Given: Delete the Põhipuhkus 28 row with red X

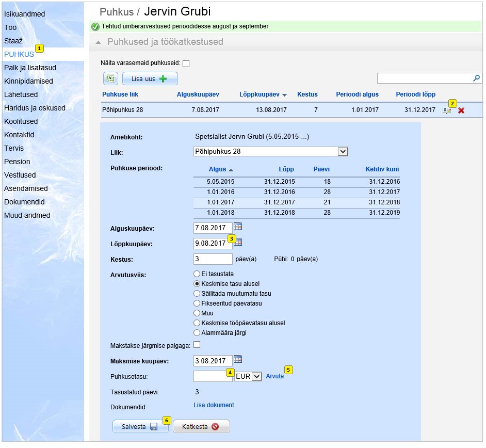Looking at the screenshot, I should click(461, 110).
